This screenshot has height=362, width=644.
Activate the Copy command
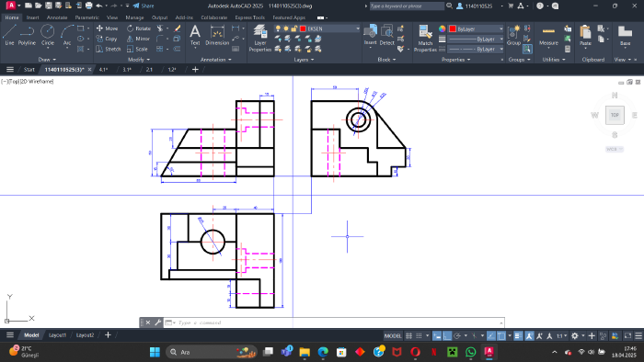pos(107,39)
